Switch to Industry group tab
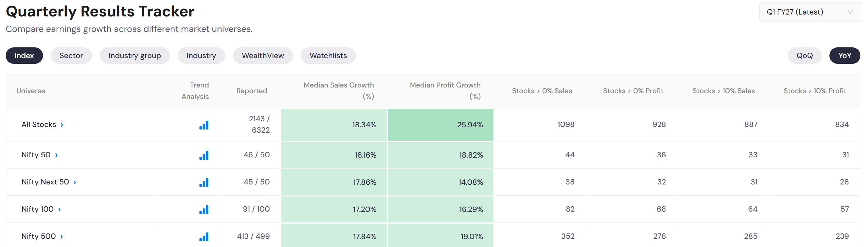Viewport: 868px width, 247px height. click(134, 56)
